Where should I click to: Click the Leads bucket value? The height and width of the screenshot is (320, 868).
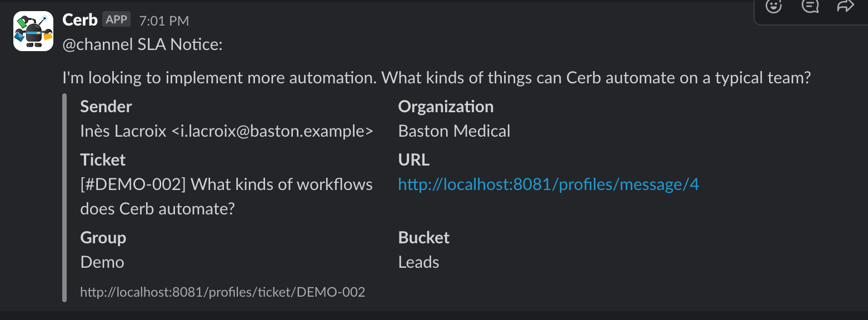tap(419, 262)
